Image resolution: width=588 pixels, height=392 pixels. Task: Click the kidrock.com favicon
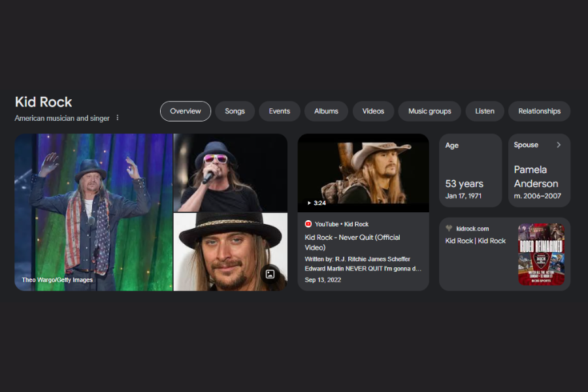449,228
